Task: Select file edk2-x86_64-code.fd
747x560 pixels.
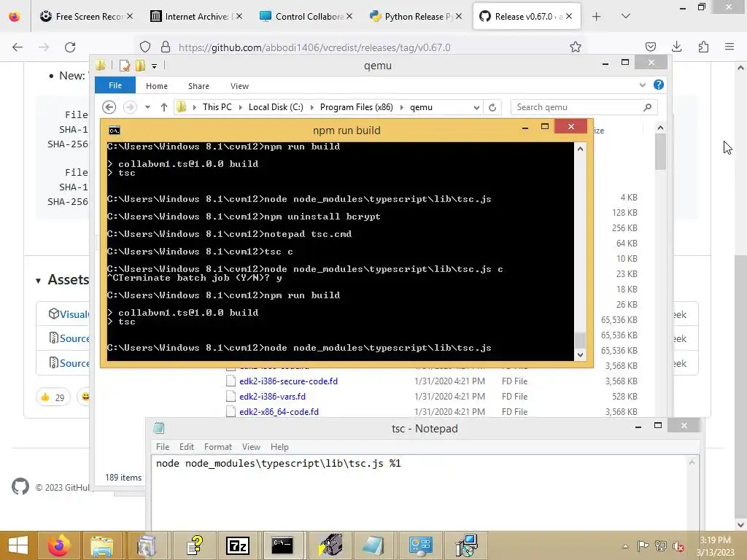Action: tap(279, 411)
